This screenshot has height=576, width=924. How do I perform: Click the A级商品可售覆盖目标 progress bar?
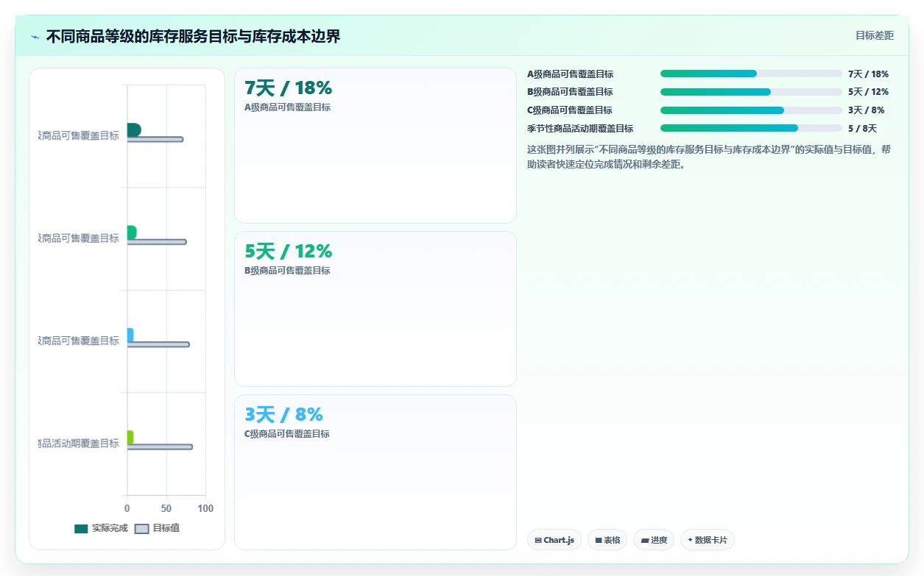[x=751, y=74]
